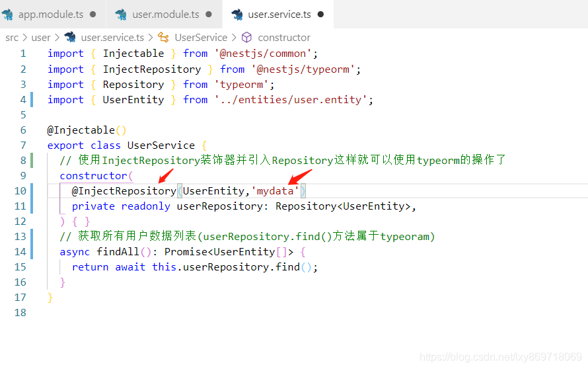Click the comment on line 13
Viewport: 588px width, 369px height.
coord(247,237)
